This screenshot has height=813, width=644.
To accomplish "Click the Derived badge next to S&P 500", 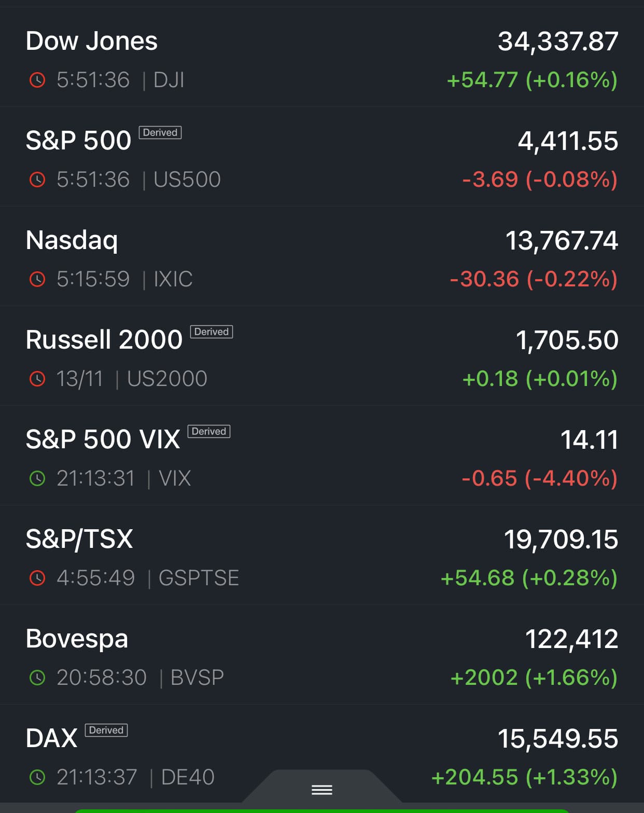I will [x=160, y=133].
